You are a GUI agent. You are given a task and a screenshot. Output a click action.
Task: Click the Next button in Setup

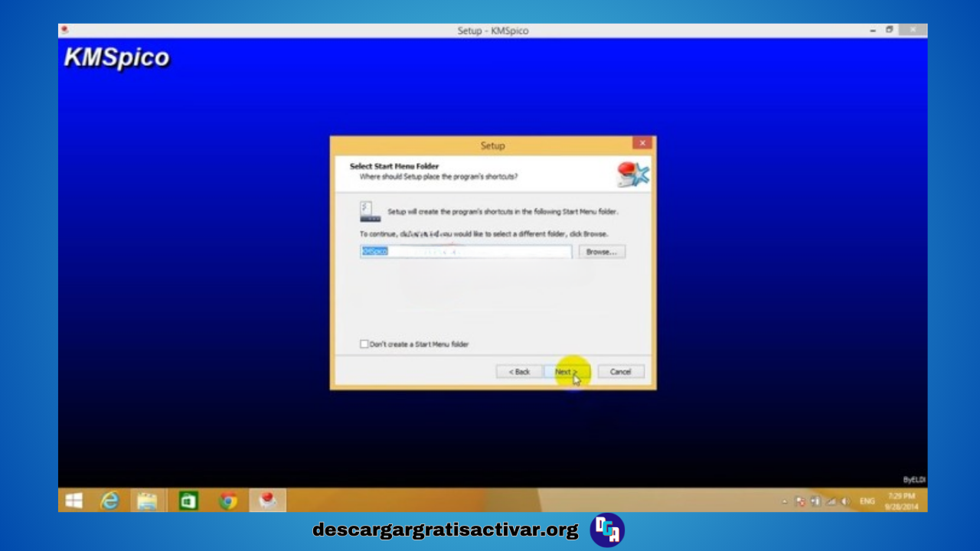(x=568, y=372)
